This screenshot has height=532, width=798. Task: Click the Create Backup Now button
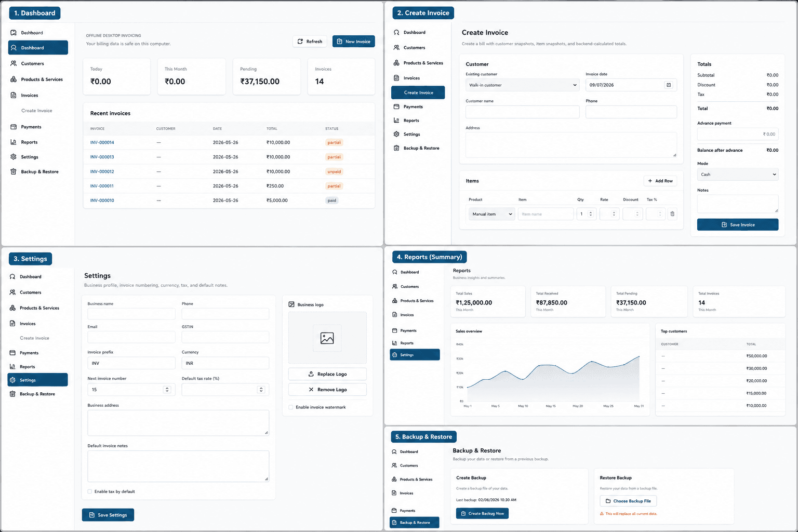(x=482, y=513)
